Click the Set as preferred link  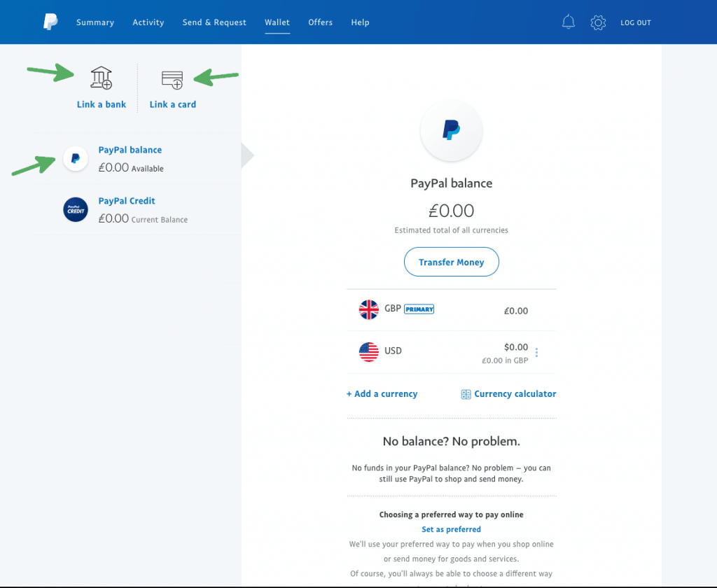click(x=451, y=529)
